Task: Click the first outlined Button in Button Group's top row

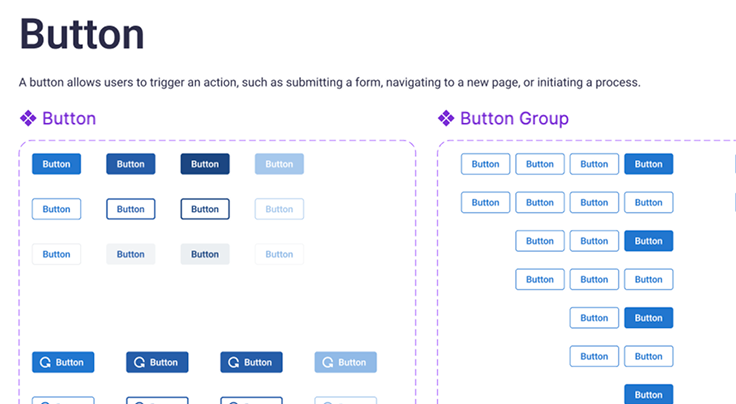Action: (485, 164)
